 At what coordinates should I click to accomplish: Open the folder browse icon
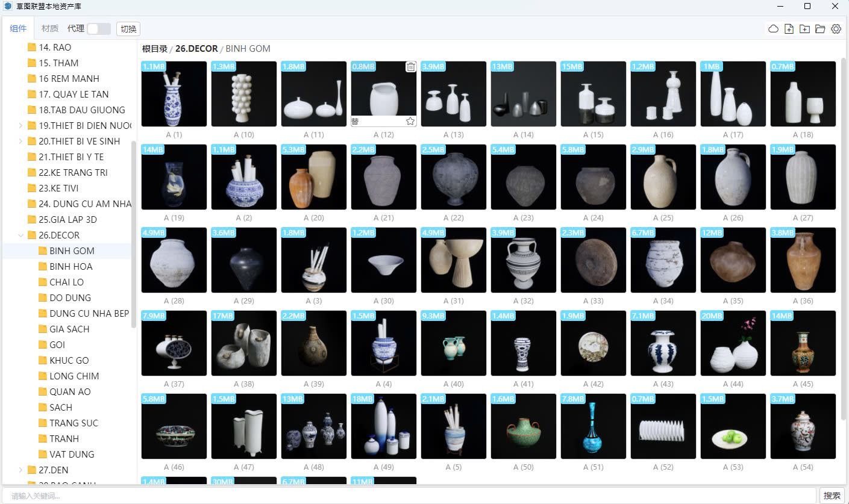point(820,29)
